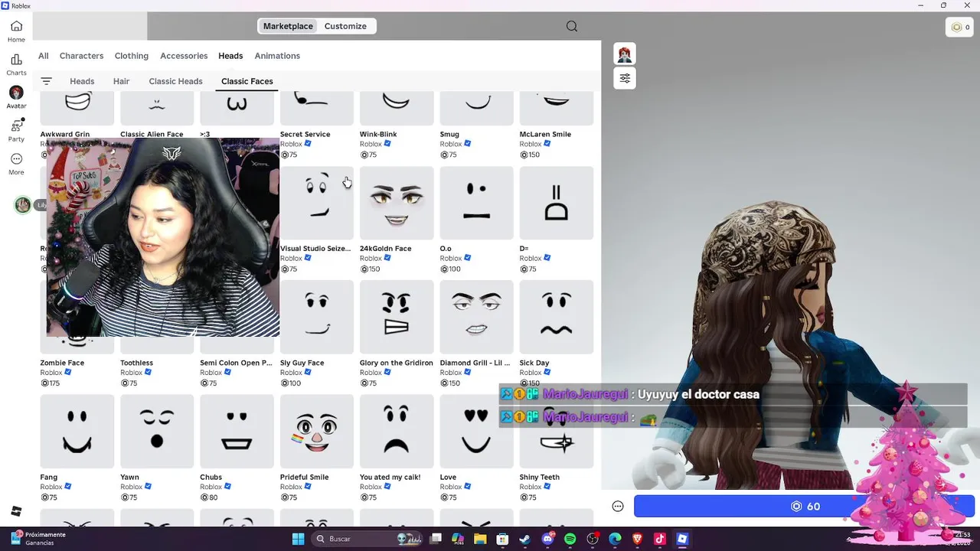Image resolution: width=980 pixels, height=551 pixels.
Task: Select the O.o face thumbnail
Action: tap(476, 203)
